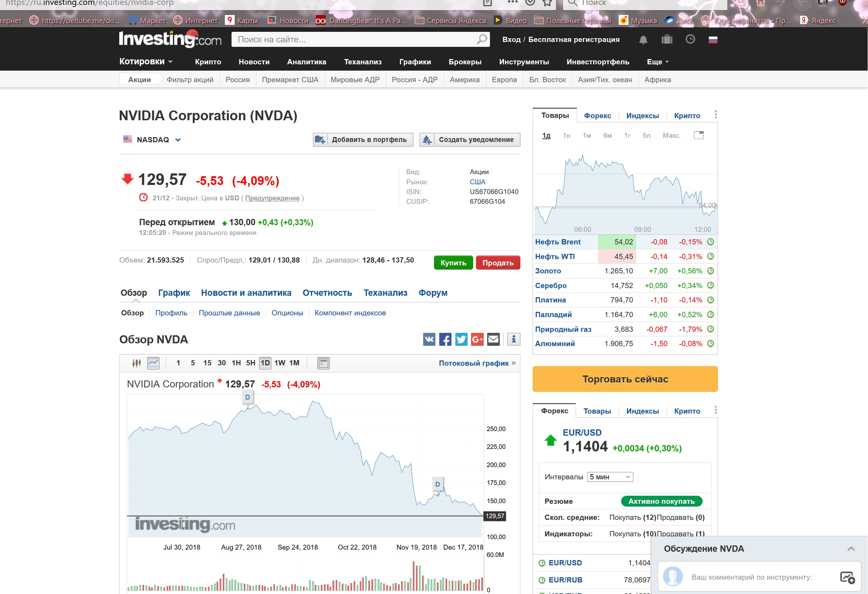Screen dimensions: 868x594
Task: Click the search magnifier icon
Action: pos(482,39)
